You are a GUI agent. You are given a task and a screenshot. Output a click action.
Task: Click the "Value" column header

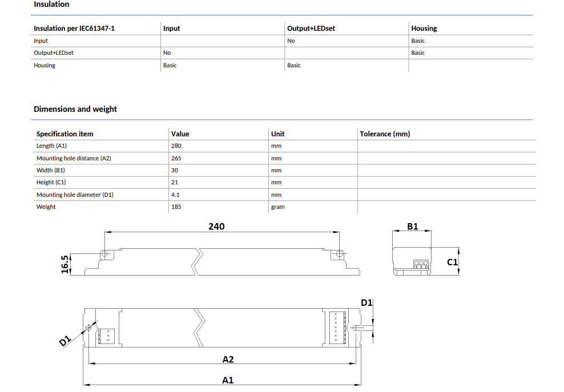click(180, 134)
